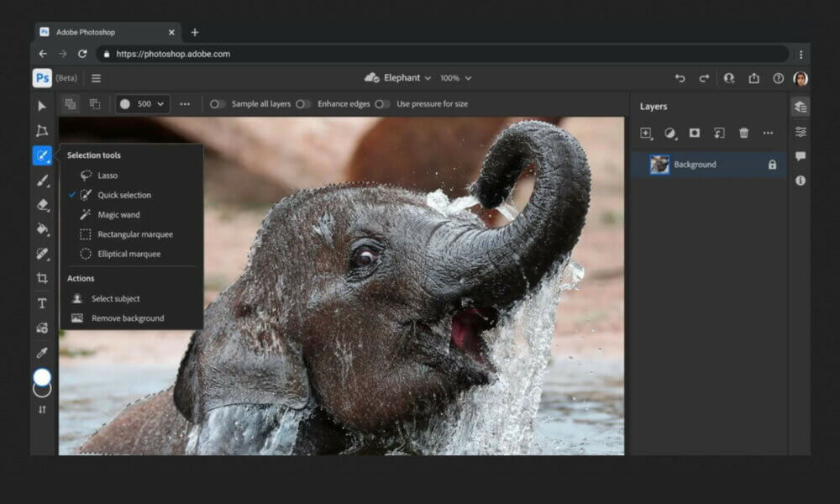Choose the Eraser tool

tap(42, 205)
